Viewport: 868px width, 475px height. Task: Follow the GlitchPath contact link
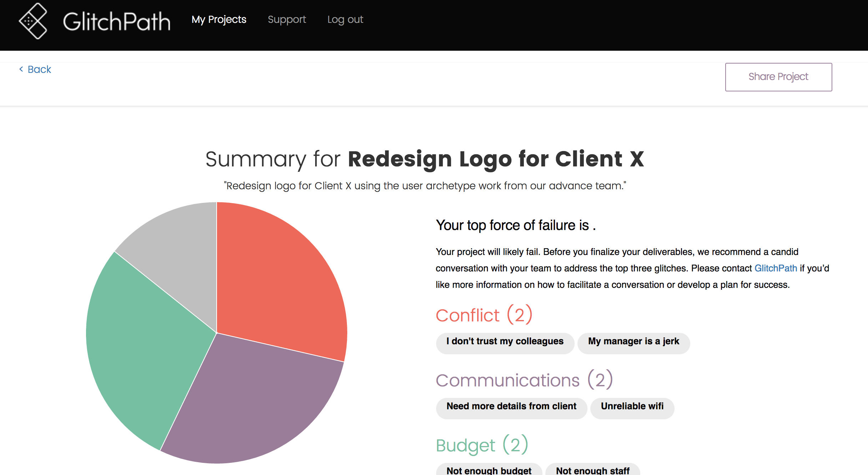[776, 268]
